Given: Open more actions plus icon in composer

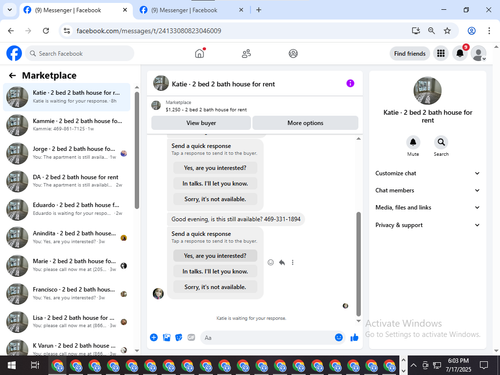Looking at the screenshot, I should click(154, 337).
